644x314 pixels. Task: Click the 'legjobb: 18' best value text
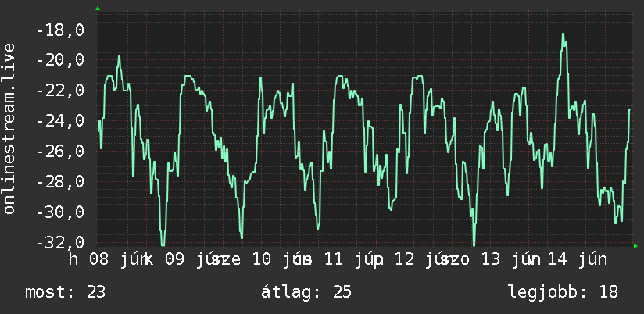tap(563, 292)
